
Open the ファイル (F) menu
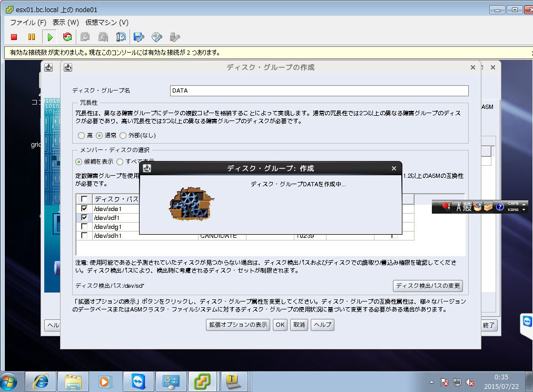28,23
